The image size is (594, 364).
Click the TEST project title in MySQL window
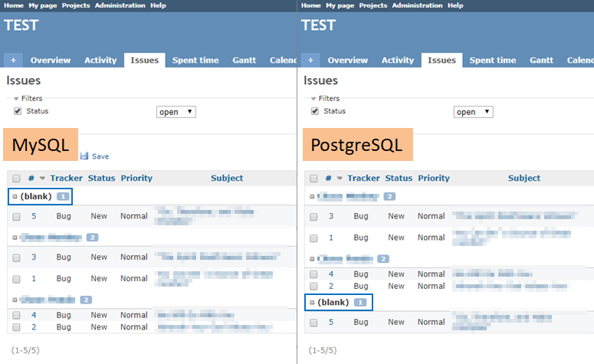[21, 25]
